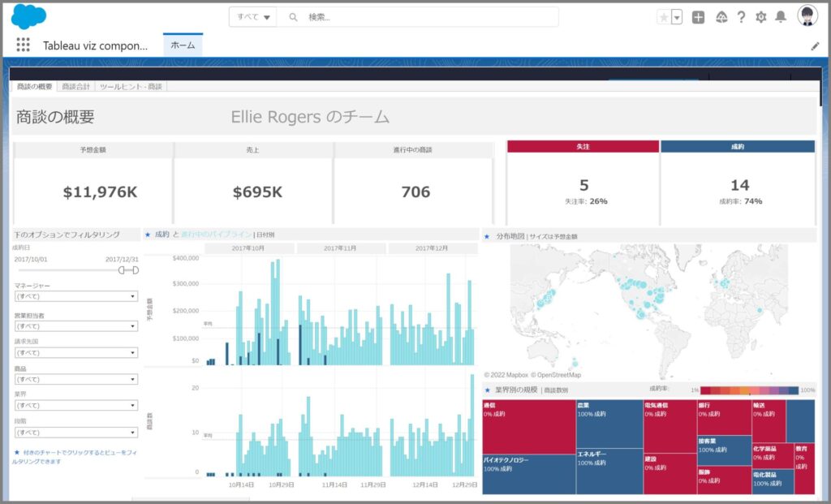Image resolution: width=831 pixels, height=504 pixels.
Task: Open the すべて search scope dropdown
Action: click(253, 17)
